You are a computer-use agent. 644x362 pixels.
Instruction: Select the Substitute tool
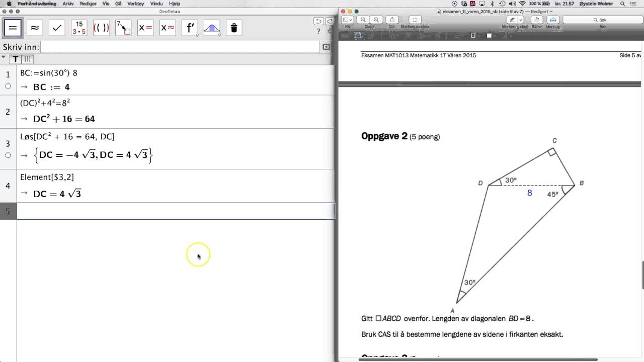click(123, 28)
